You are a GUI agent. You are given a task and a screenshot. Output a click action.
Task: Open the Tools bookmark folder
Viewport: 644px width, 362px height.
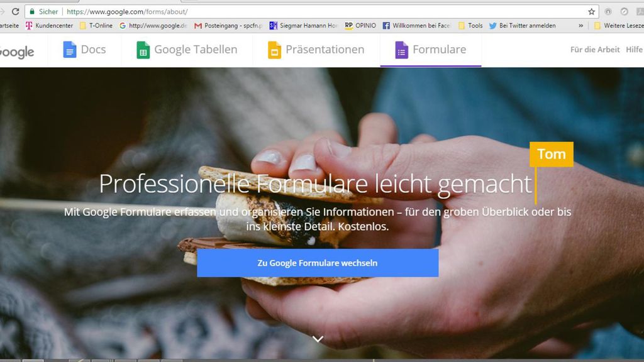[x=470, y=25]
